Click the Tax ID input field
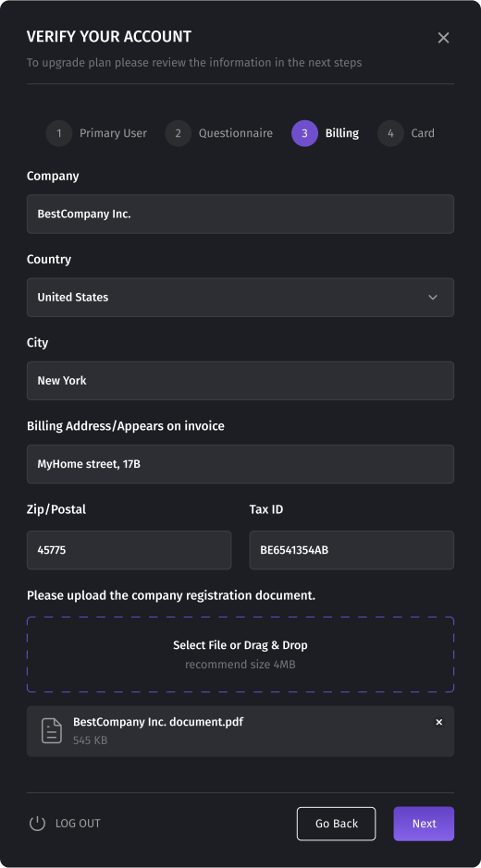481x868 pixels. 351,550
